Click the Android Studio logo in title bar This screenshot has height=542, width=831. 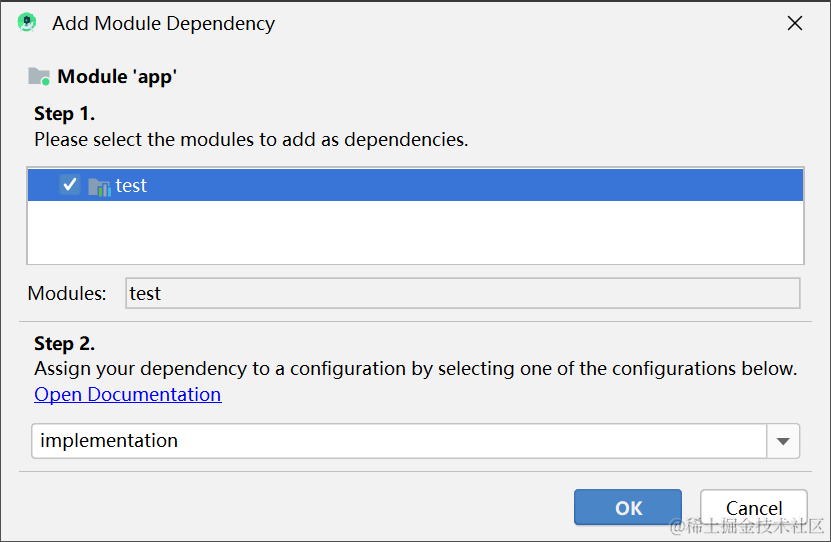27,23
